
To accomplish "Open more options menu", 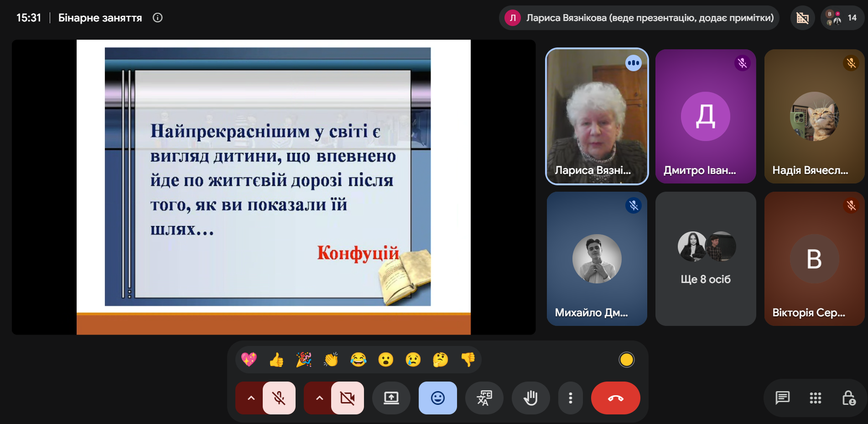I will [x=571, y=398].
